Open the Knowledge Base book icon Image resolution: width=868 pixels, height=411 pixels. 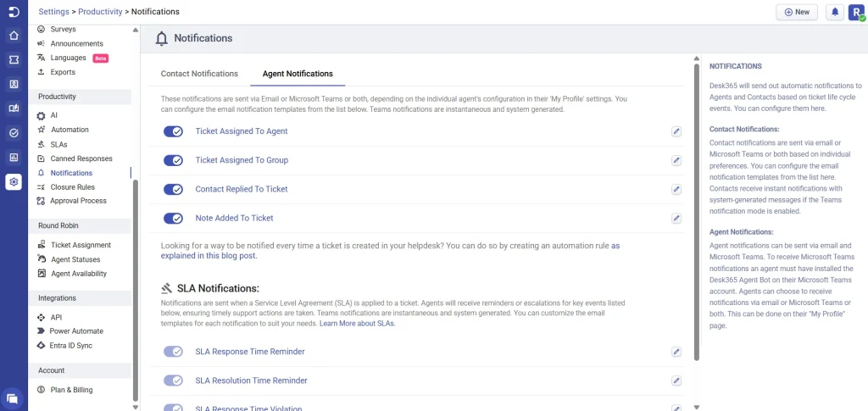pyautogui.click(x=14, y=108)
